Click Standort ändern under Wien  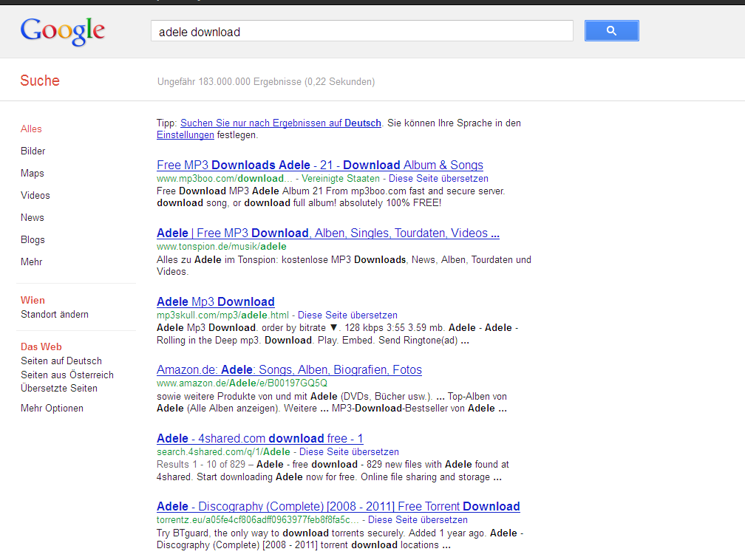click(55, 315)
